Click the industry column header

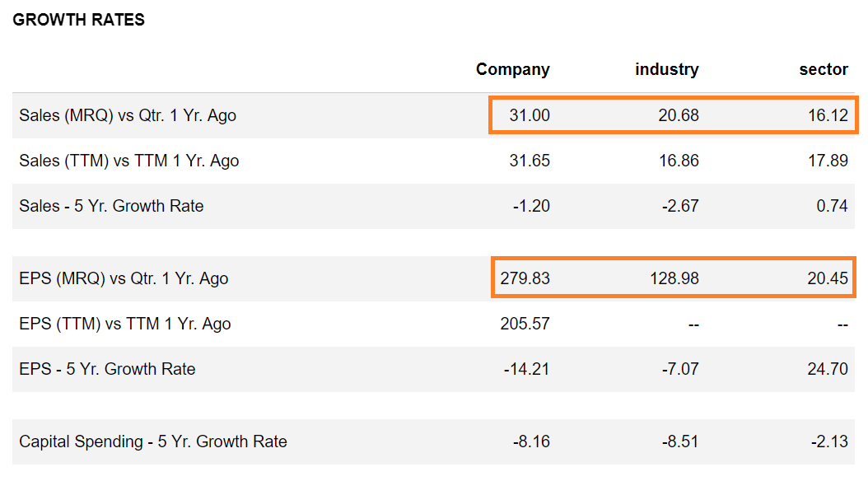(x=666, y=70)
